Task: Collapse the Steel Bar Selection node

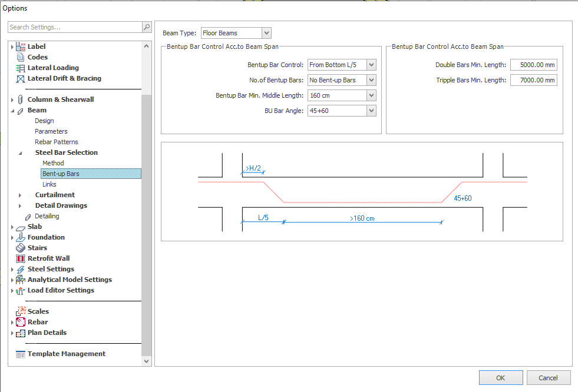Action: (21, 152)
